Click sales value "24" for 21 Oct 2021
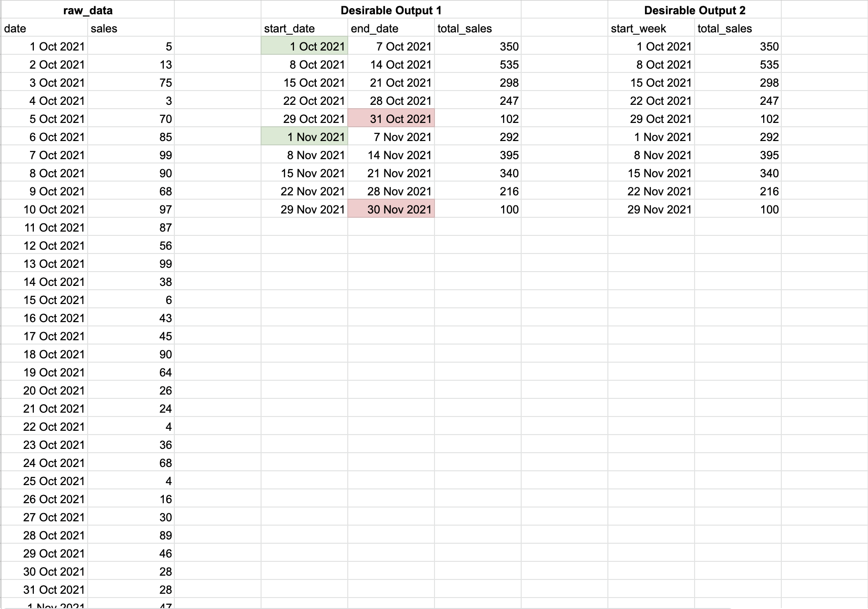 [131, 408]
